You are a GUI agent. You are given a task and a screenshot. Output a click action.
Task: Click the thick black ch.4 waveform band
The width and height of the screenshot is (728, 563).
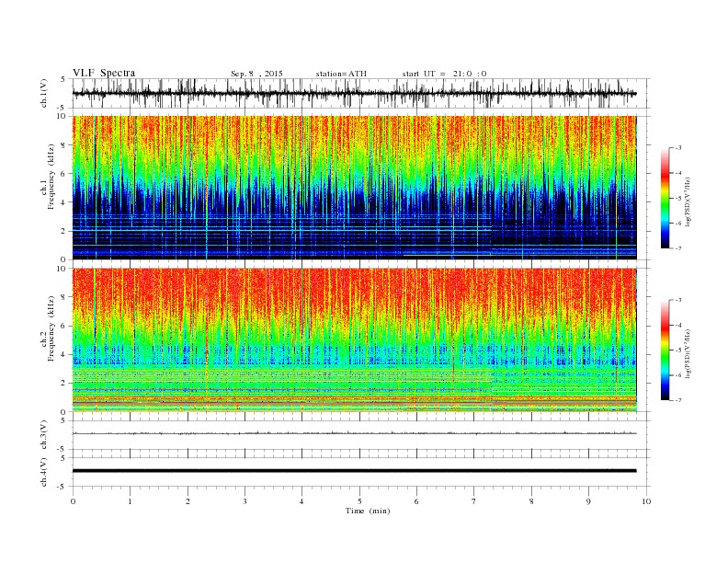click(354, 471)
